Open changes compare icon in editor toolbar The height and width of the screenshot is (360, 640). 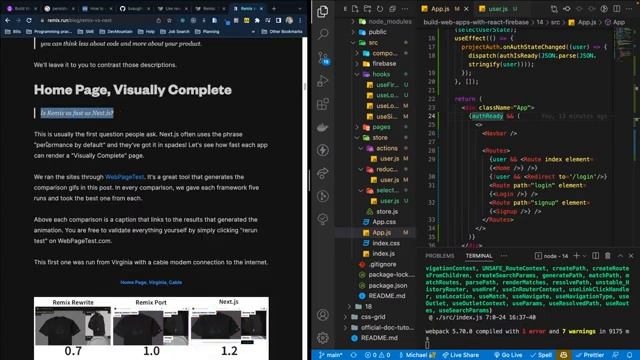click(x=554, y=9)
